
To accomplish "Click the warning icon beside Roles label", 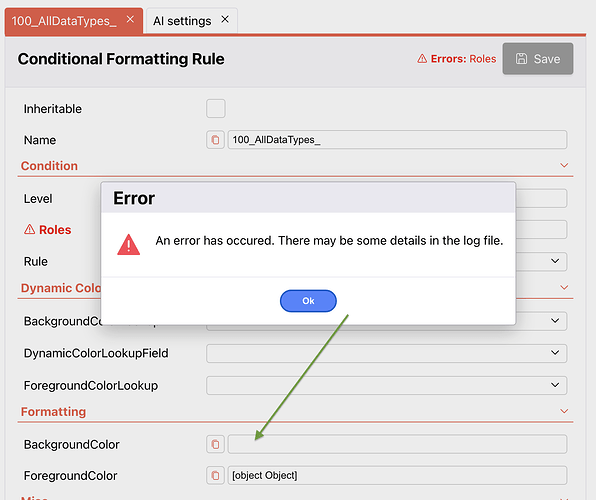I will click(x=29, y=229).
